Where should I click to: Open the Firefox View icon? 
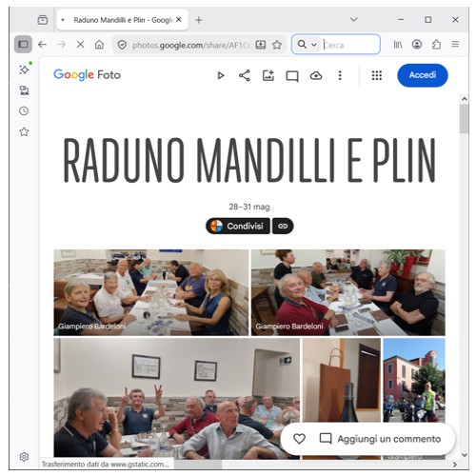(43, 20)
